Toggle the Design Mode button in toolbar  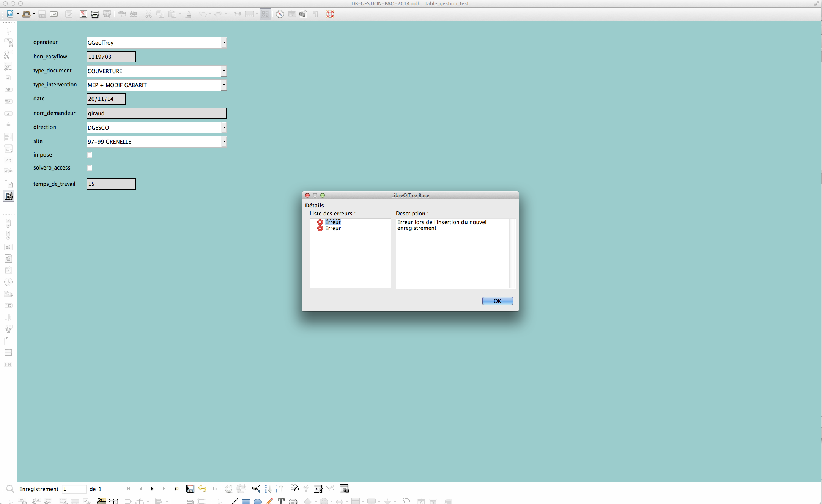pyautogui.click(x=265, y=14)
